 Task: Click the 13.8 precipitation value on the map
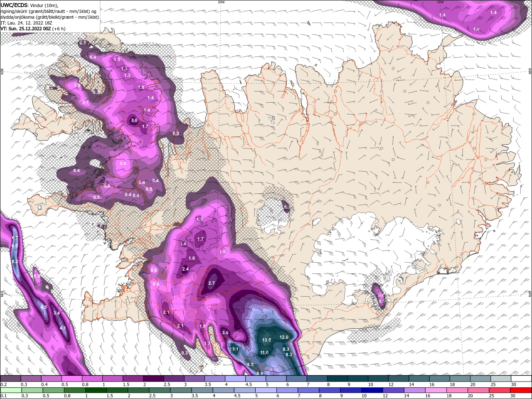click(266, 340)
